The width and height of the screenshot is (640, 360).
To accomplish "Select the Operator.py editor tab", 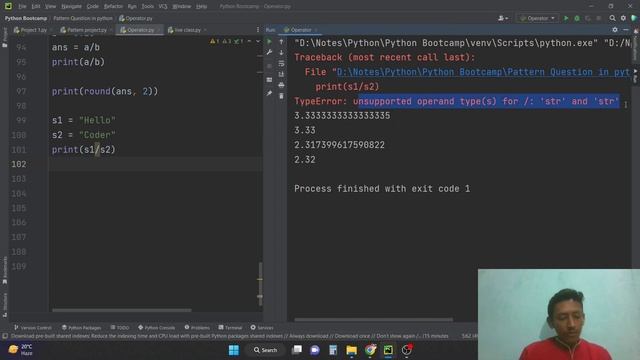I will 139,30.
